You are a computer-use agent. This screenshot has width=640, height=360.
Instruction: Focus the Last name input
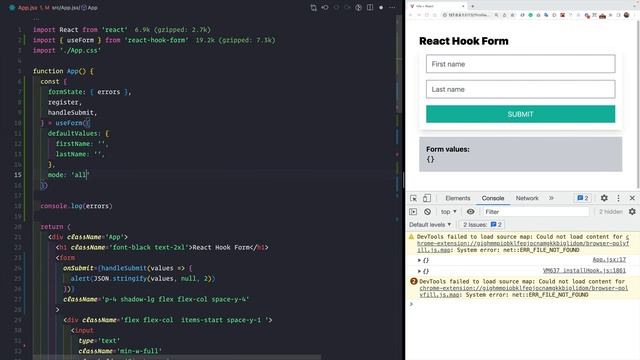[520, 89]
